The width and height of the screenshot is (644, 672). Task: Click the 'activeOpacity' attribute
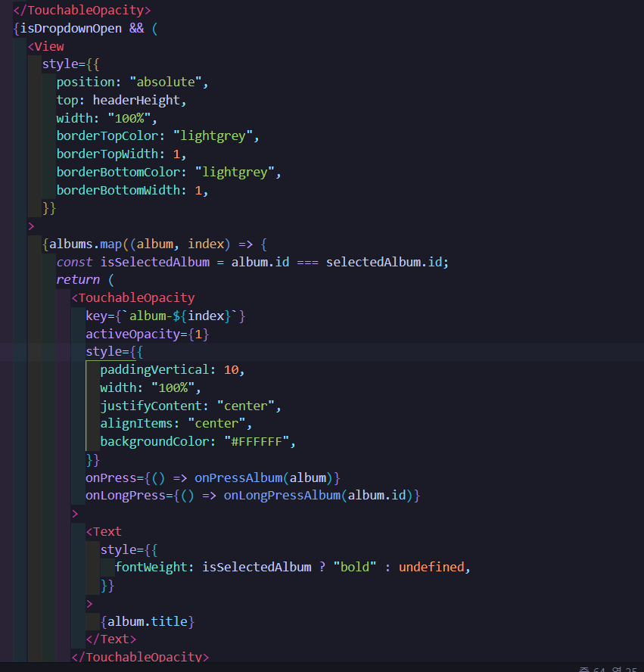pos(132,334)
